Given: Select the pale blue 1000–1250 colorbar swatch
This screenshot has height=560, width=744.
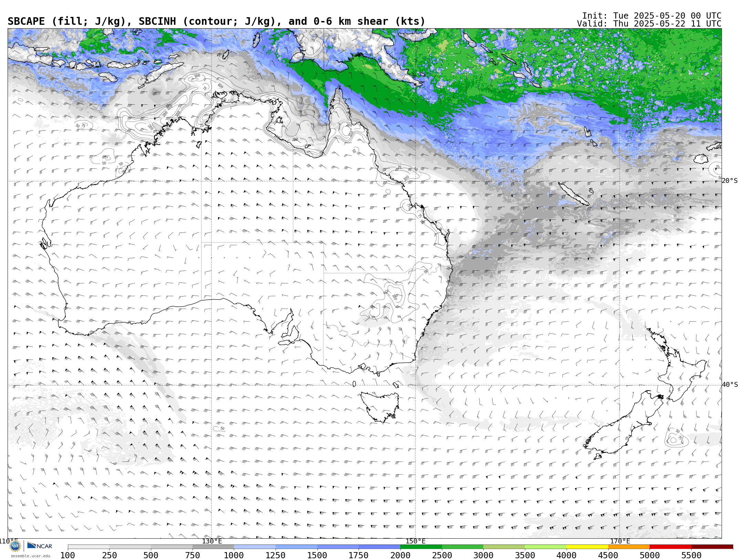Looking at the screenshot, I should click(x=255, y=547).
